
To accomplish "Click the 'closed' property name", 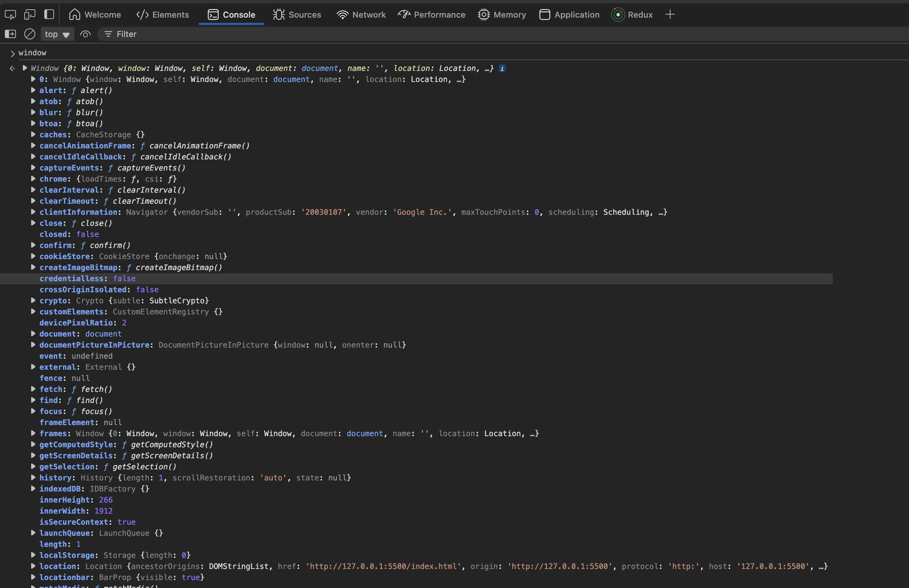I will click(x=53, y=234).
